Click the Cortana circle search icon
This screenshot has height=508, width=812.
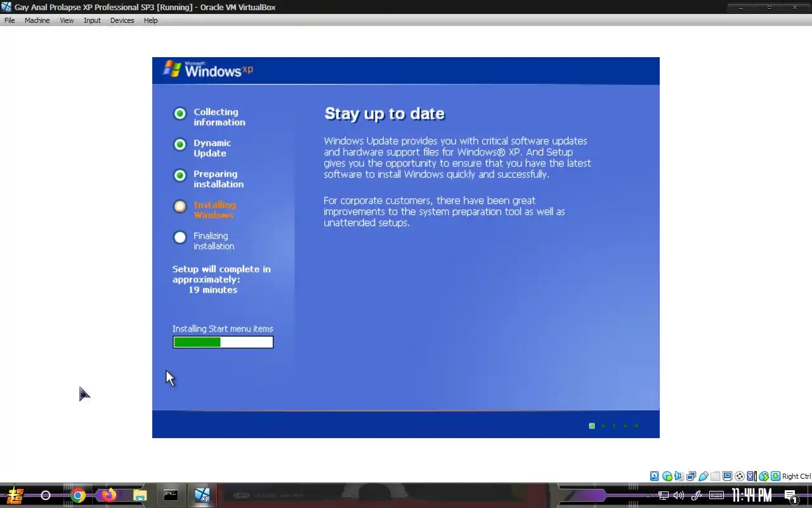tap(46, 495)
